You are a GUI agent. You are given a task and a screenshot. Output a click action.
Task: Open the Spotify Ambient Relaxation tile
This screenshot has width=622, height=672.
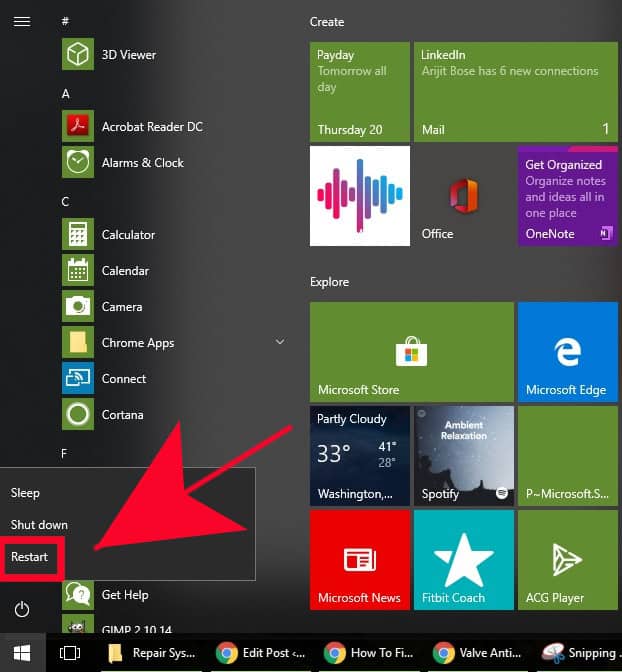tap(464, 456)
